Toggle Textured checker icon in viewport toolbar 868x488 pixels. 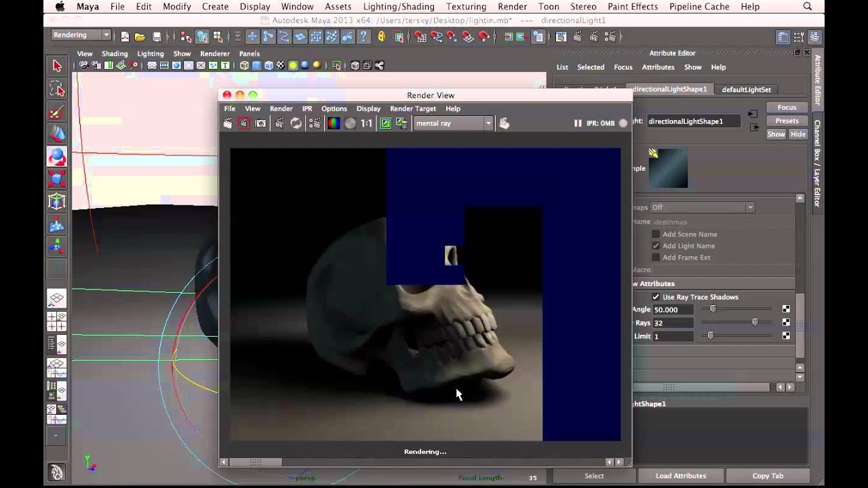281,66
